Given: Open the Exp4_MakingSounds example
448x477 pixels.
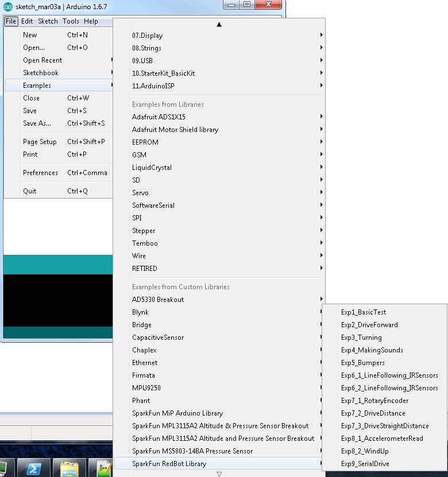Looking at the screenshot, I should (x=384, y=350).
